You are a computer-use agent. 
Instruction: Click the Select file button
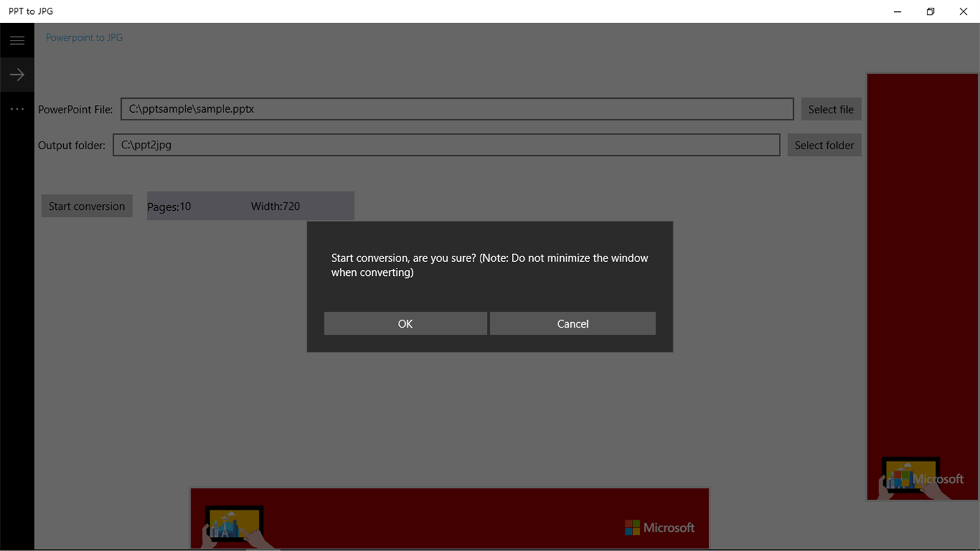[x=831, y=109]
